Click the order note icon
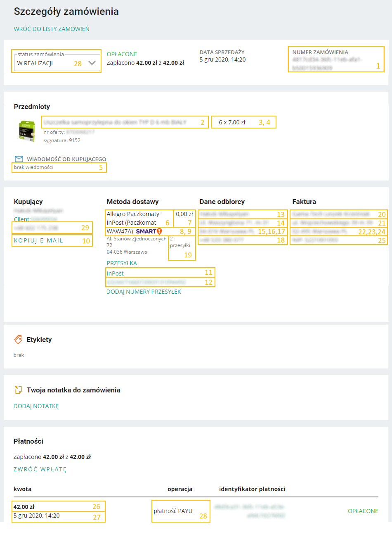Screen dimensions: 392x537 coord(18,390)
